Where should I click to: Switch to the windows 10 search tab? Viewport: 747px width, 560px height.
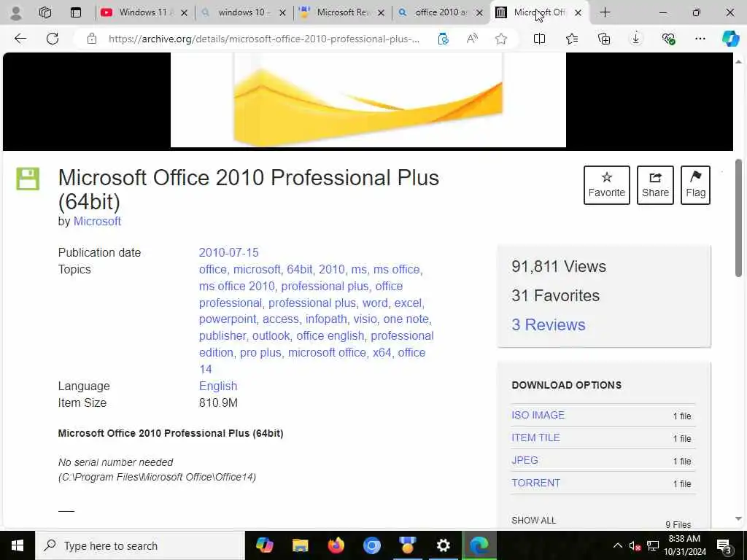243,12
